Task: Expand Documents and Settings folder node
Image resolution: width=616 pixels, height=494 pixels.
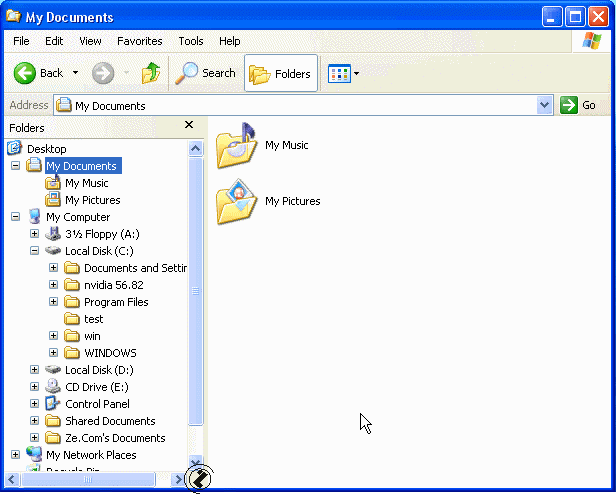Action: [53, 268]
